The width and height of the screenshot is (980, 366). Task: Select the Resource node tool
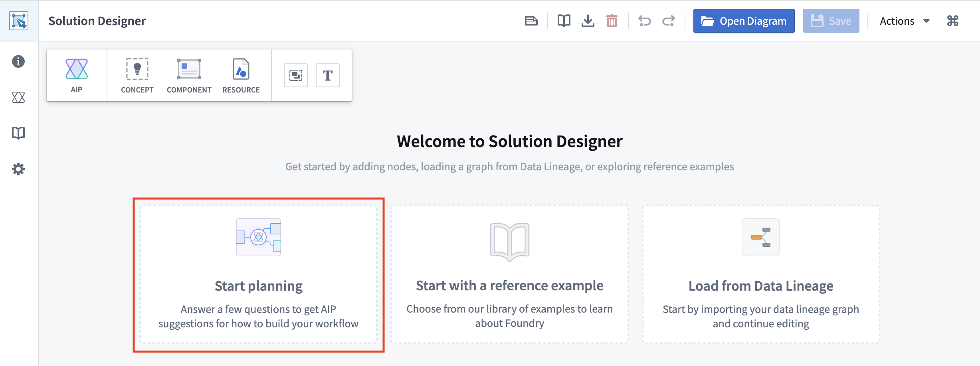click(241, 75)
